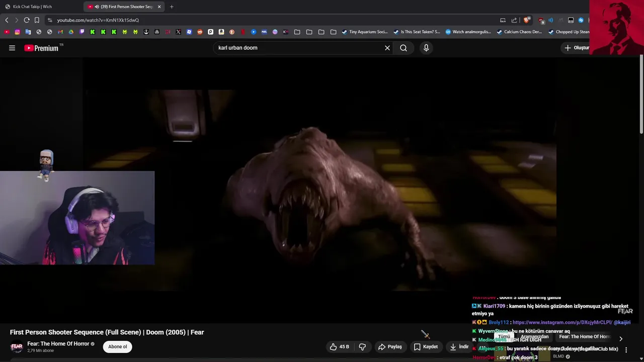
Task: Mute the YouTube tab audio icon
Action: [x=97, y=7]
